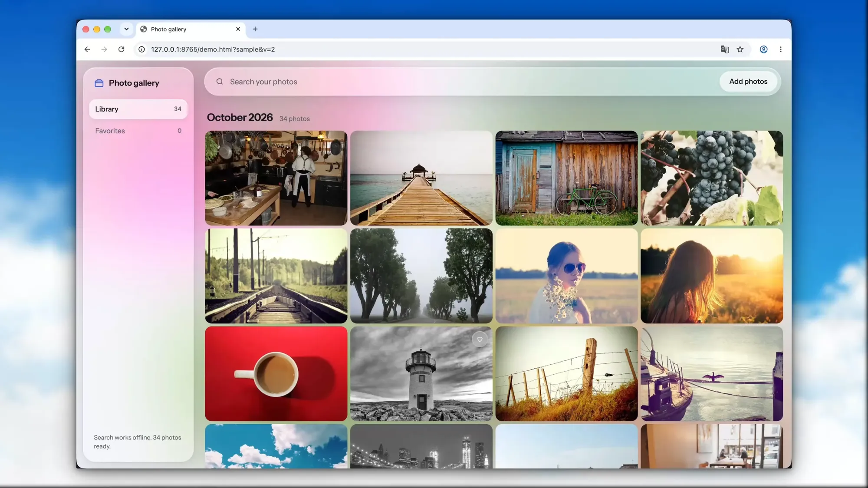Go back using the browser back arrow
Image resolution: width=868 pixels, height=488 pixels.
(87, 49)
